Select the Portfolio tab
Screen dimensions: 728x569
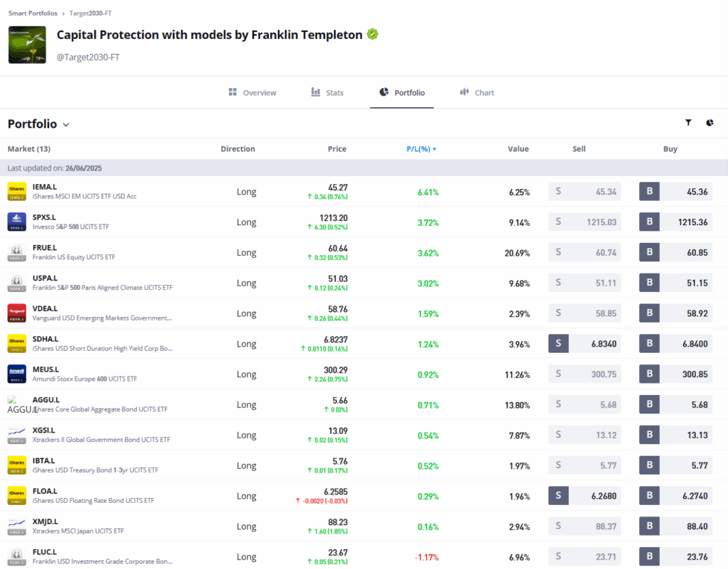pyautogui.click(x=402, y=93)
